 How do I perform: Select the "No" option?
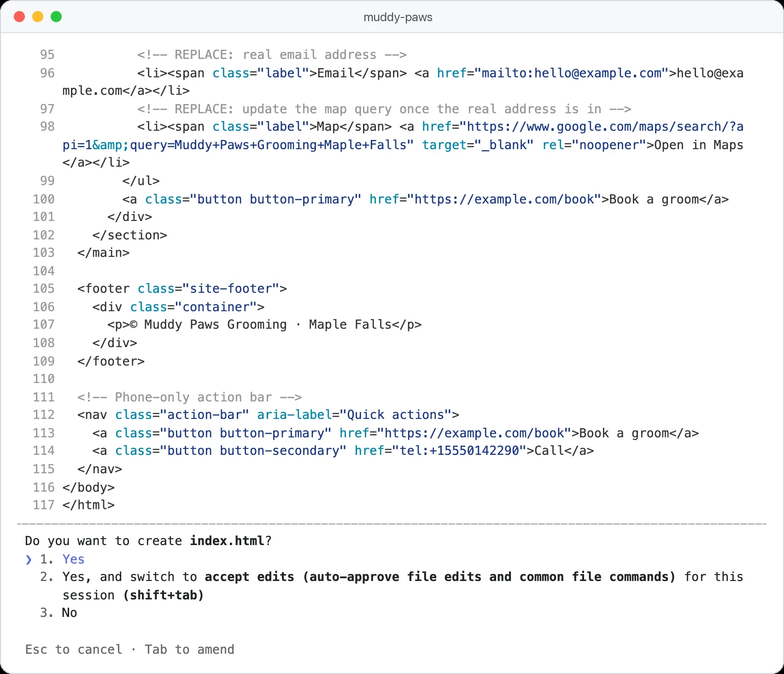pyautogui.click(x=70, y=613)
